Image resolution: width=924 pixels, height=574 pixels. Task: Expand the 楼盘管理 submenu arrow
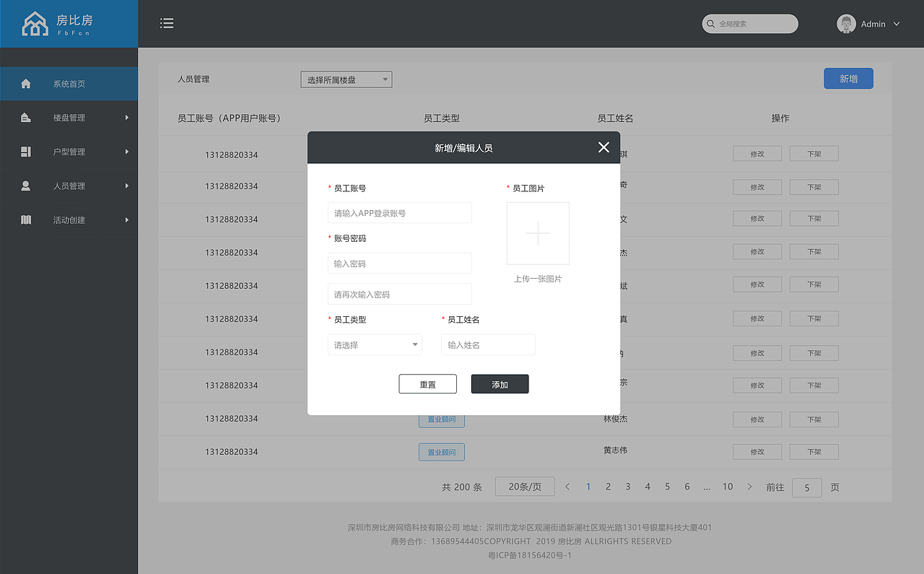(128, 117)
